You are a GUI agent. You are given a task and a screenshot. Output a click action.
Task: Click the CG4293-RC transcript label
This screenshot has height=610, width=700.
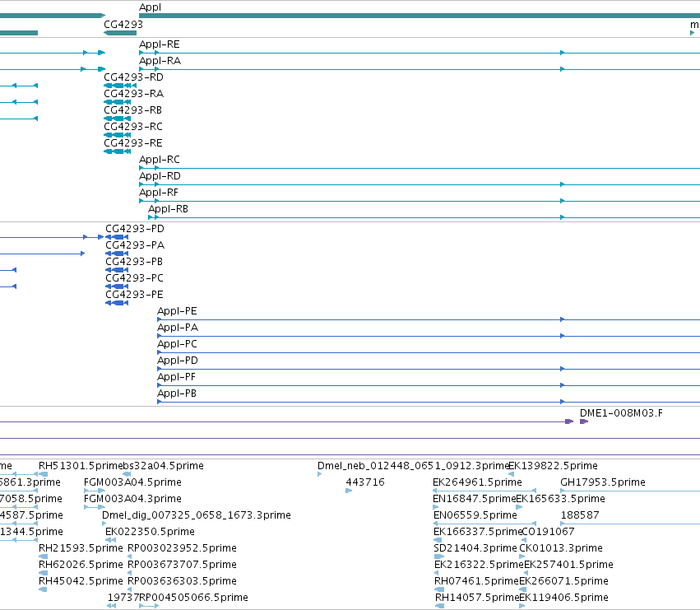click(133, 127)
